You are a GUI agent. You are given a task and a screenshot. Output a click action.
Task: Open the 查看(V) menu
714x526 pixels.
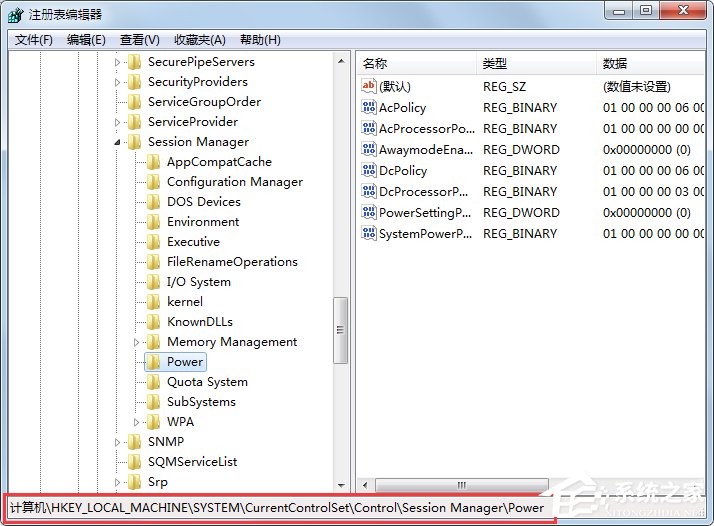point(139,40)
